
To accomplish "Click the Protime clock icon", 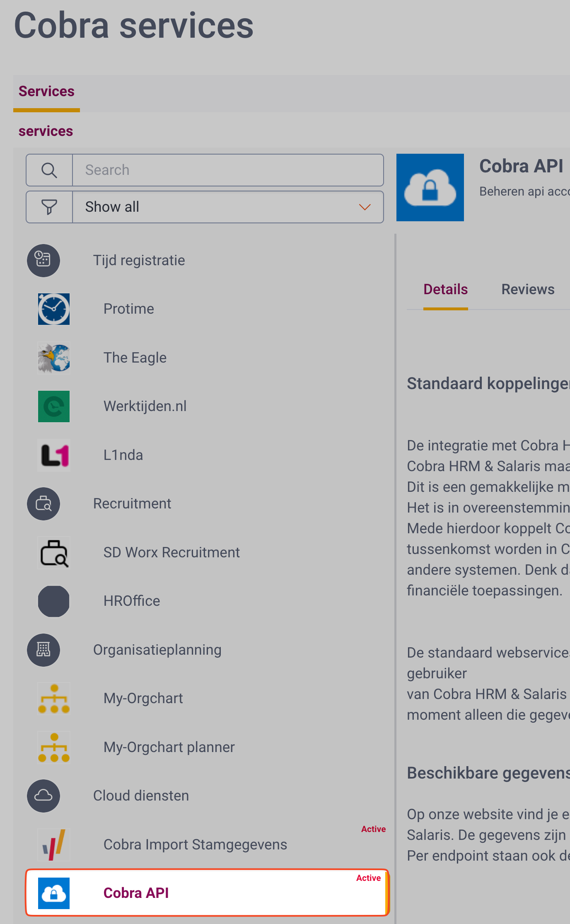I will click(54, 309).
